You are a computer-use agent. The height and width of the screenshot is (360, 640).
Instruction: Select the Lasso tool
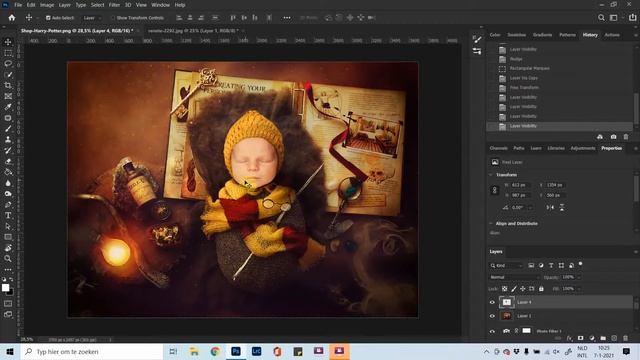click(x=8, y=64)
